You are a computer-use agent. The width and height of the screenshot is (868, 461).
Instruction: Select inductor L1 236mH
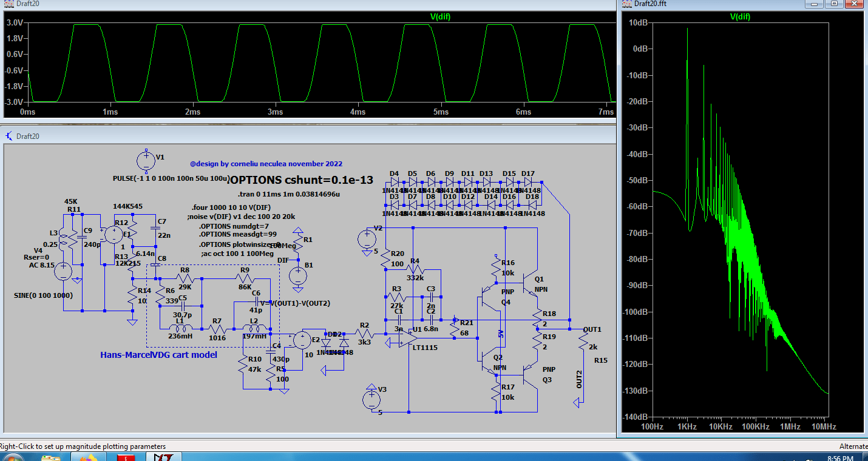180,329
